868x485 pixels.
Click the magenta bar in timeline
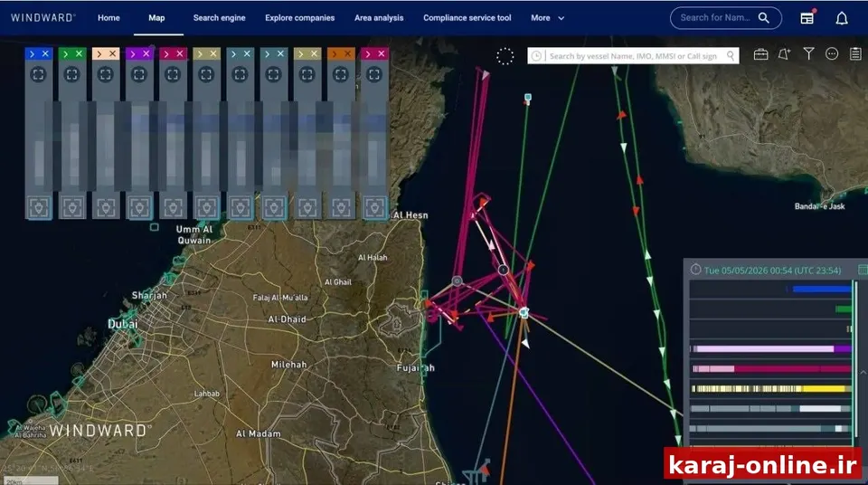pos(771,368)
